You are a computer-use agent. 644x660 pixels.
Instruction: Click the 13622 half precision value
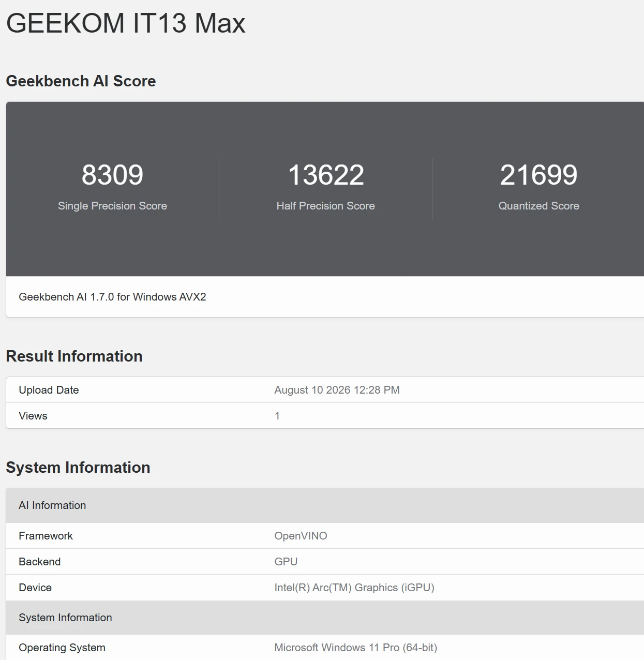point(326,175)
